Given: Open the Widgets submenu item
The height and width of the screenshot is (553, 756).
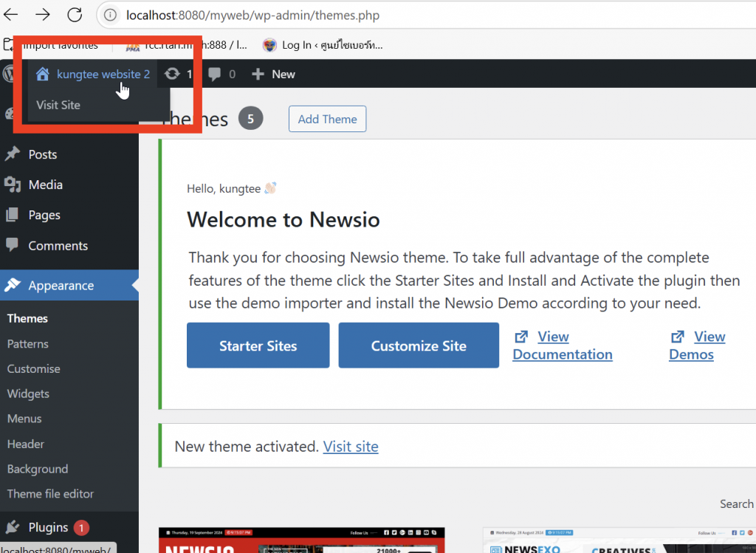Looking at the screenshot, I should pyautogui.click(x=28, y=394).
